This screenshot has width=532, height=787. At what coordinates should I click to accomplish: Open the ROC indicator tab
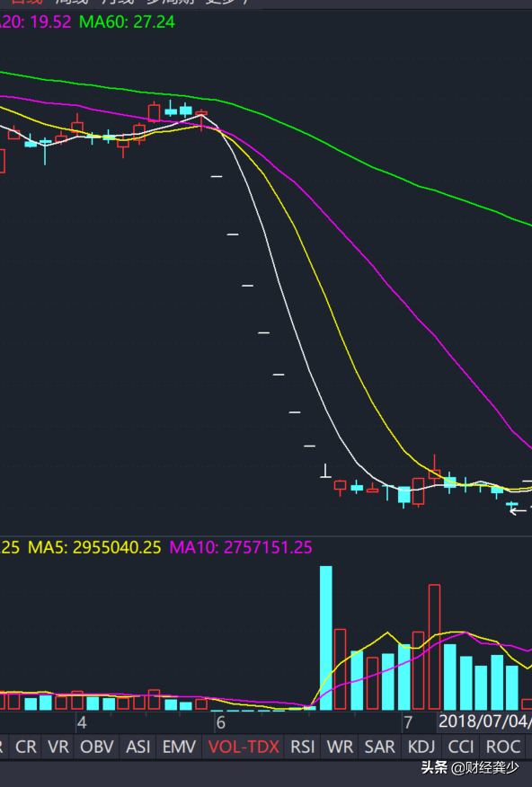coord(502,747)
